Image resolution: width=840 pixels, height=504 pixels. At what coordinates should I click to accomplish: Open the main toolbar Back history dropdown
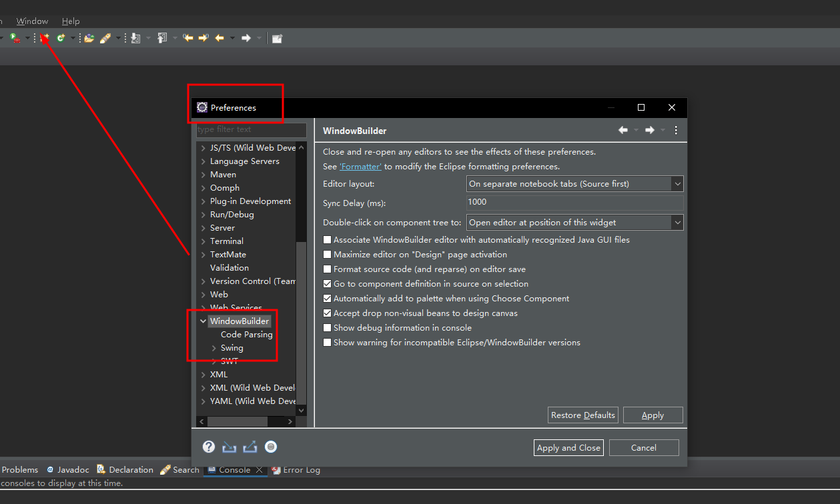tap(232, 38)
